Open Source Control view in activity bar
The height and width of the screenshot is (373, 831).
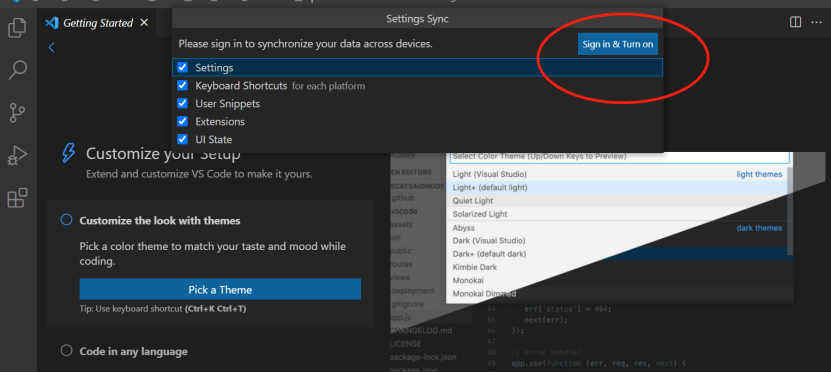click(x=17, y=113)
